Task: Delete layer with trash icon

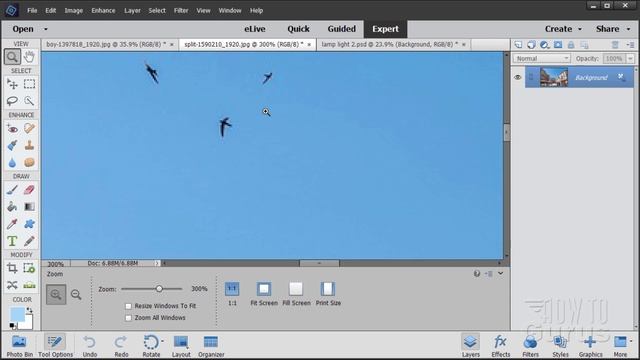Action: tap(615, 44)
